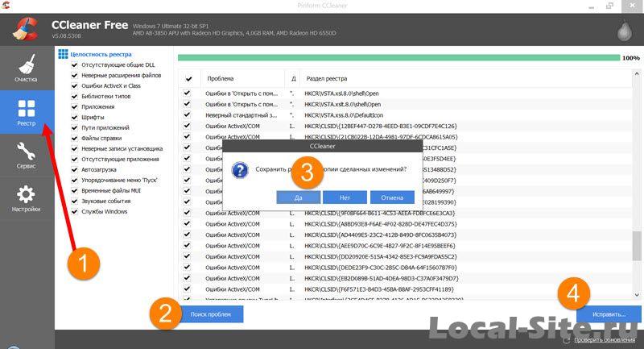Select row HKCR\VSTA.xslt.8.0\shell\Open
Viewport: 644px width, 349px height.
[x=406, y=105]
